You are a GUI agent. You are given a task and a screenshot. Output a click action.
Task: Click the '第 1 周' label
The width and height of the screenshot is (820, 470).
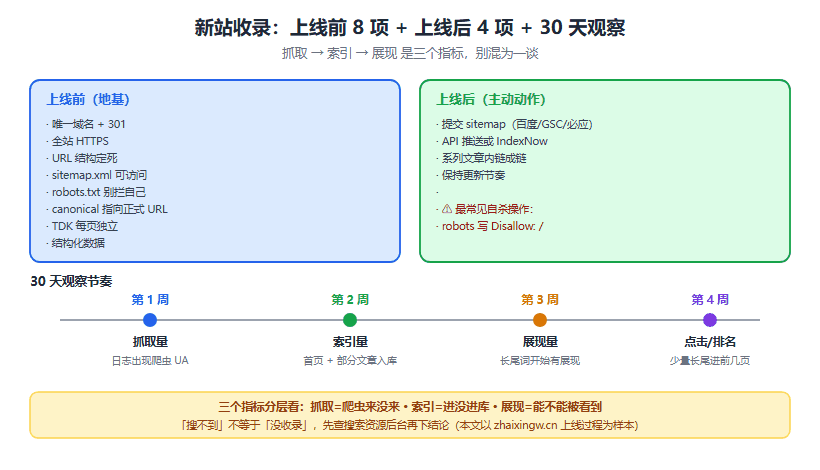click(150, 300)
